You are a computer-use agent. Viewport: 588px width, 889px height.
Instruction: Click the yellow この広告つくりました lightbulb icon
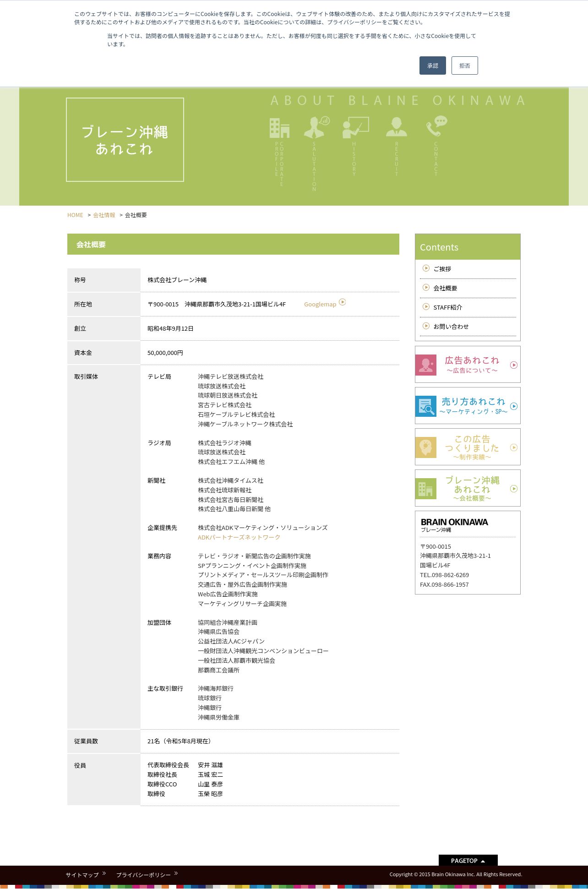(426, 447)
